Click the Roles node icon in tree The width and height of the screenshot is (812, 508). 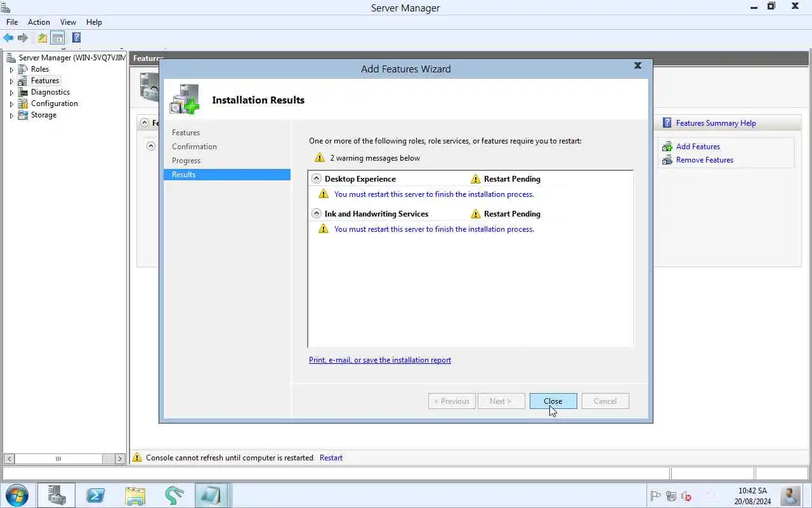pyautogui.click(x=23, y=69)
